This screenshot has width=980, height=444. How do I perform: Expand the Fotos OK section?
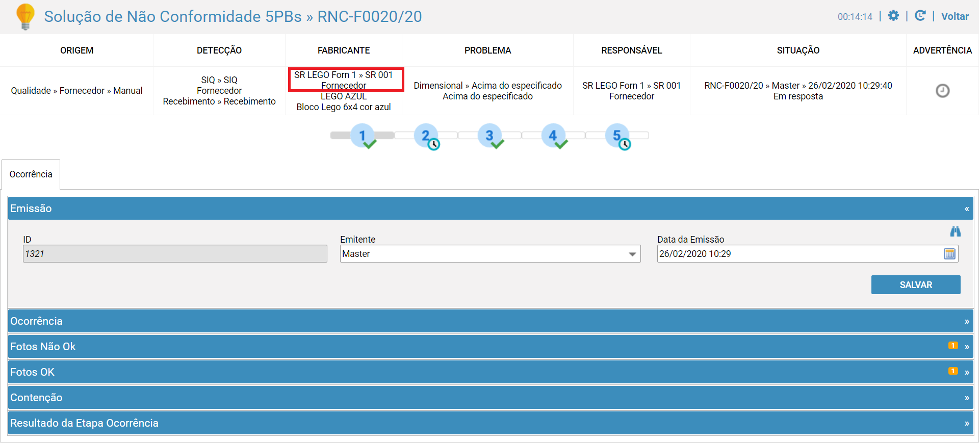click(491, 372)
